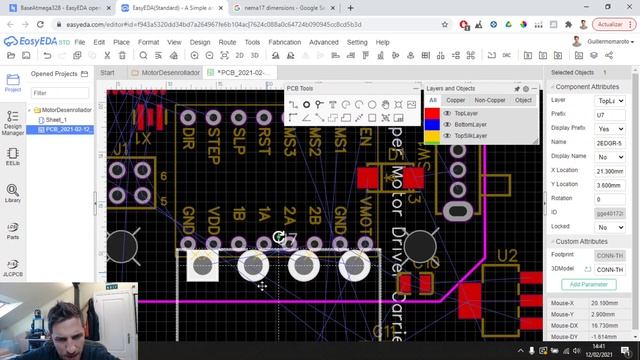The height and width of the screenshot is (360, 640).
Task: Click the Zoom Out icon
Action: tap(209, 56)
